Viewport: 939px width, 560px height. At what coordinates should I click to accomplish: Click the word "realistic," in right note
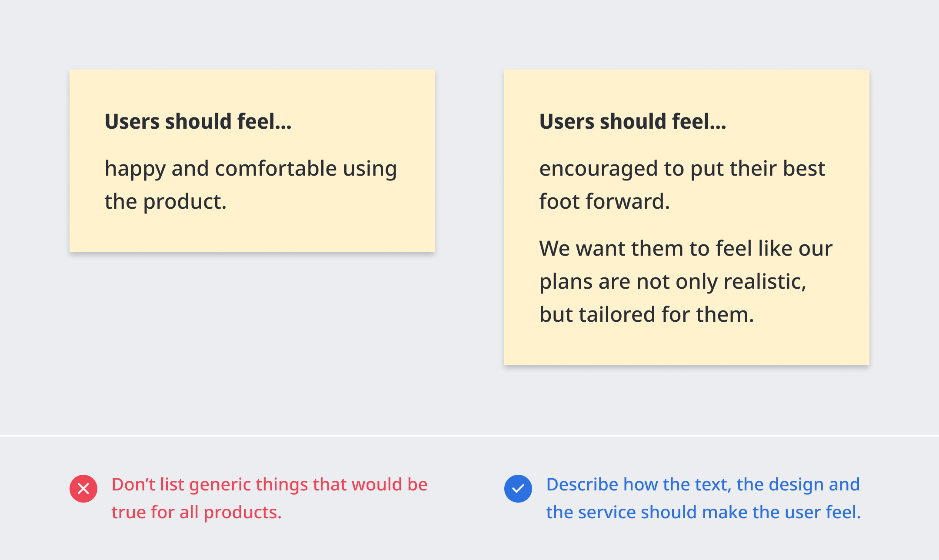coord(765,282)
